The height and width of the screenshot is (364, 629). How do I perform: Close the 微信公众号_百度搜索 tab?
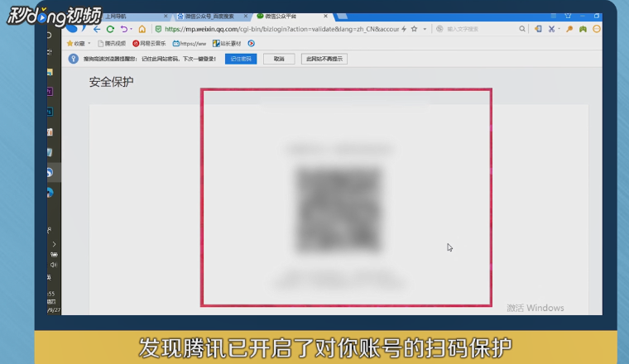(x=246, y=17)
